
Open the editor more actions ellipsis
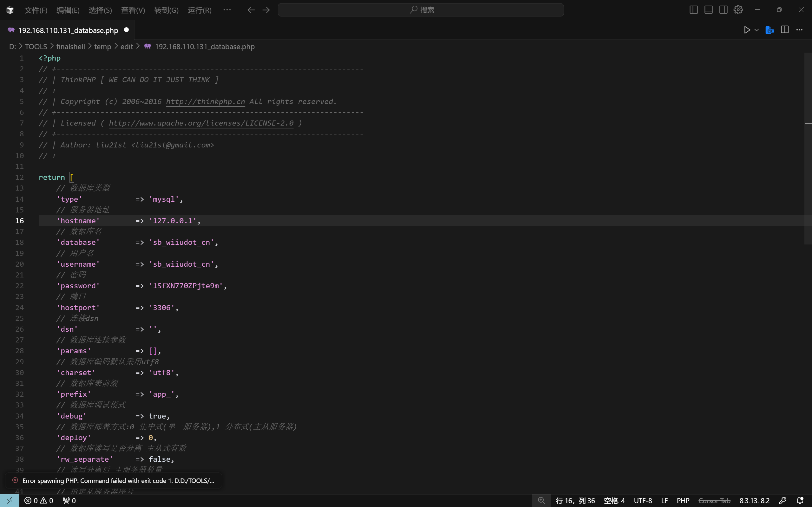(799, 30)
